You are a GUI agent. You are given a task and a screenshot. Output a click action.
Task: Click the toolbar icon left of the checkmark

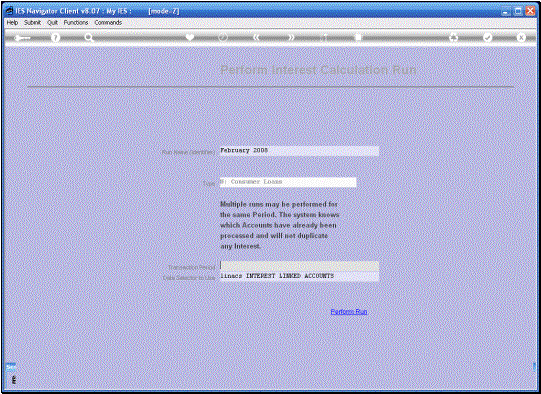point(453,37)
